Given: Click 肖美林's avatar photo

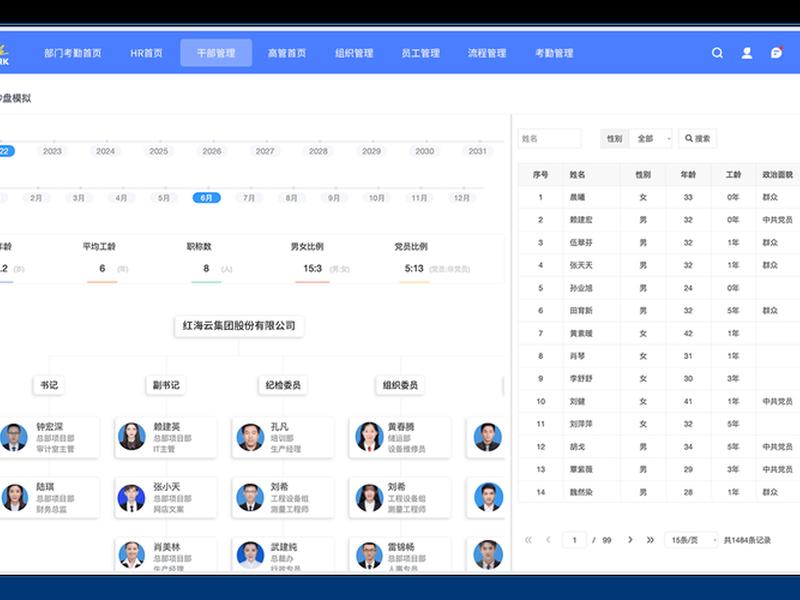Looking at the screenshot, I should pos(132,555).
